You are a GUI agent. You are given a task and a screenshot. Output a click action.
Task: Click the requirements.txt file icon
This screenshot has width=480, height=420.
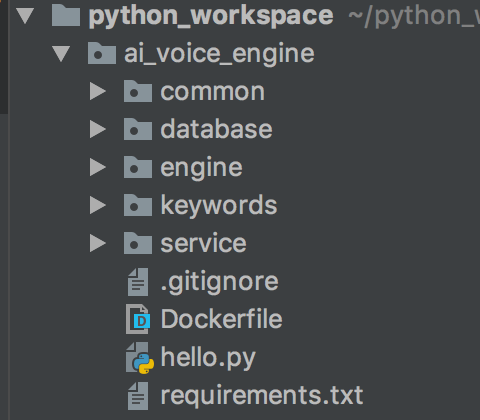tap(138, 396)
